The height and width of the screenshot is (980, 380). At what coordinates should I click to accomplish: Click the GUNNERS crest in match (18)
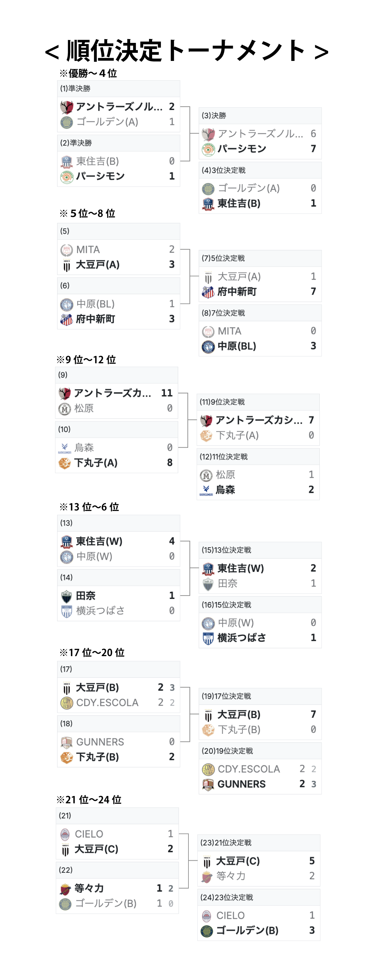click(x=66, y=742)
